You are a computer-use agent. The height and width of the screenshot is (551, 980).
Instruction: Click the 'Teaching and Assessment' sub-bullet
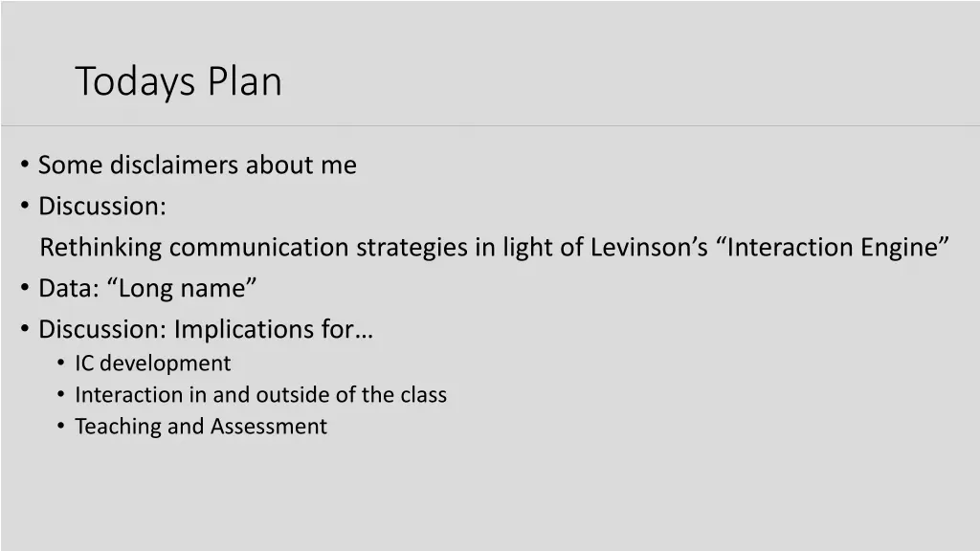click(x=201, y=426)
